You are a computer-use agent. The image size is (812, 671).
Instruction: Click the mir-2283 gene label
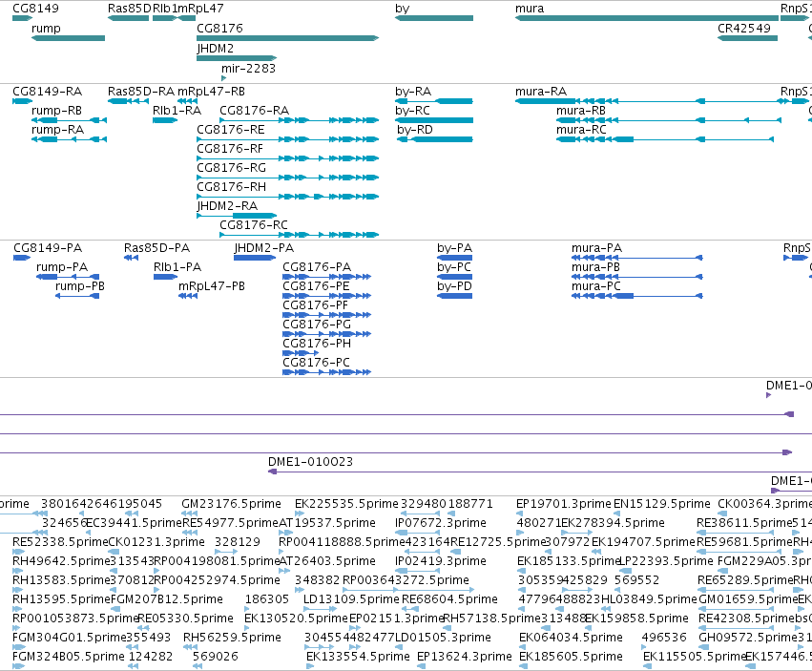click(249, 69)
